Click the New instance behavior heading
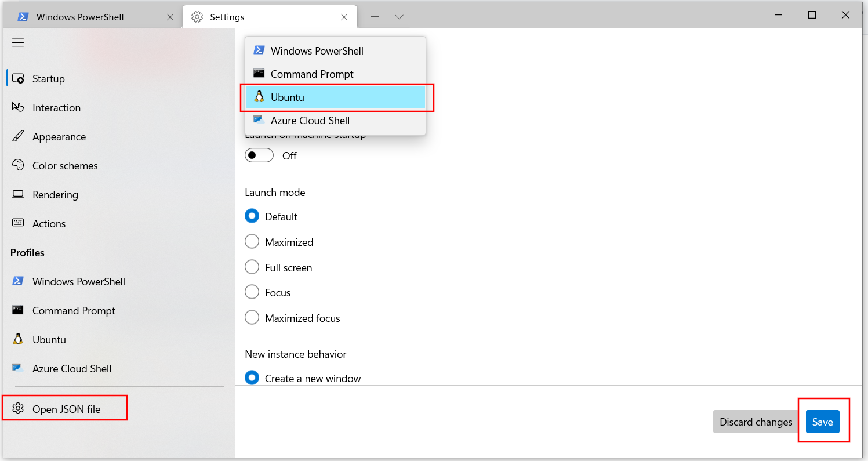Viewport: 868px width, 461px height. (296, 354)
